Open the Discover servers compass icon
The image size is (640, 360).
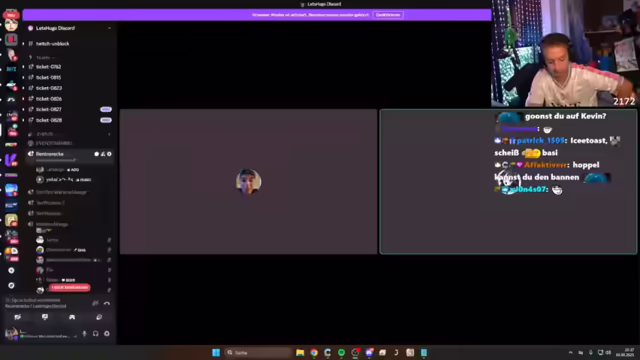click(x=11, y=285)
